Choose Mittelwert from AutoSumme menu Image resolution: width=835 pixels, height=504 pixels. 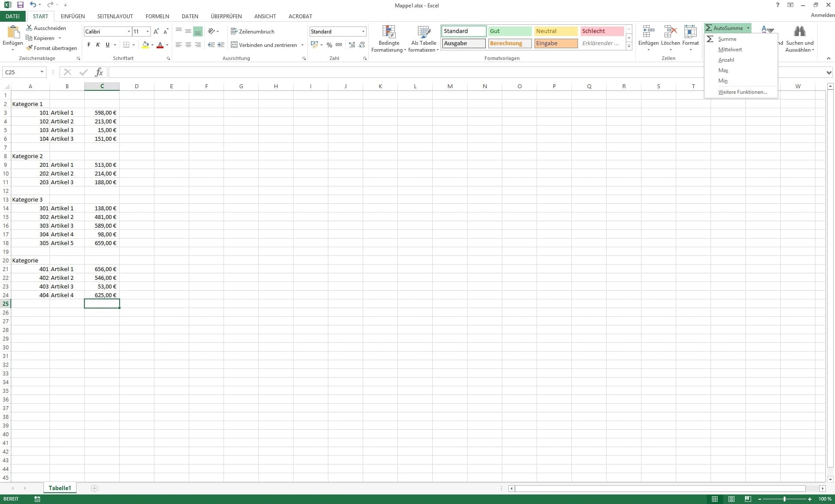[x=730, y=50]
